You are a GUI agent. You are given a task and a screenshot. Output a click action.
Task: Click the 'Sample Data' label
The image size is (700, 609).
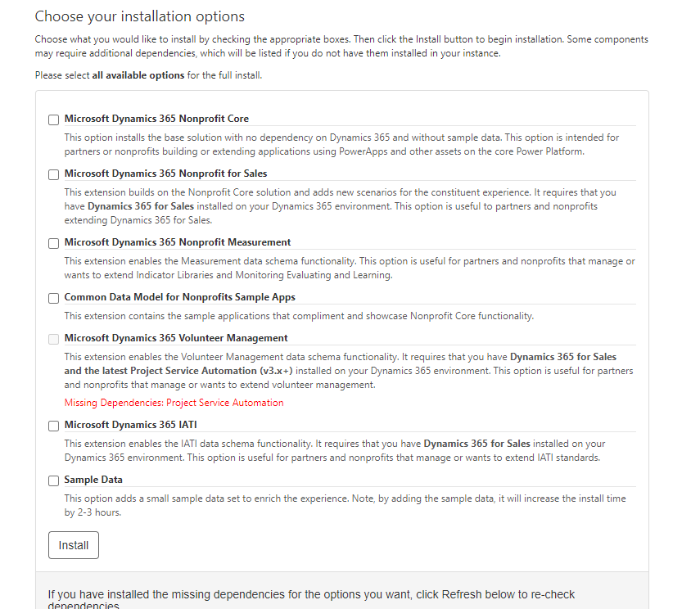pos(93,480)
